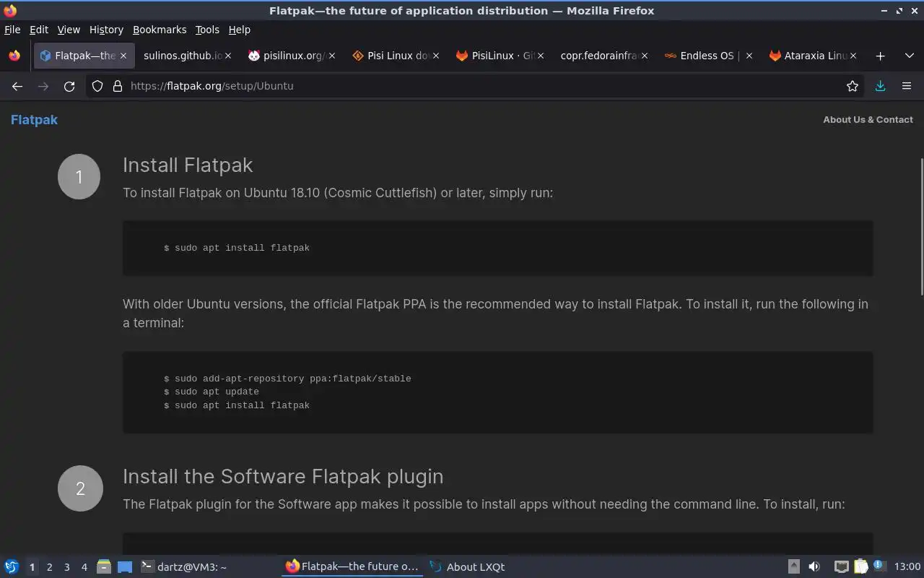Open the volume speaker tray icon
Image resolution: width=924 pixels, height=578 pixels.
coord(814,567)
